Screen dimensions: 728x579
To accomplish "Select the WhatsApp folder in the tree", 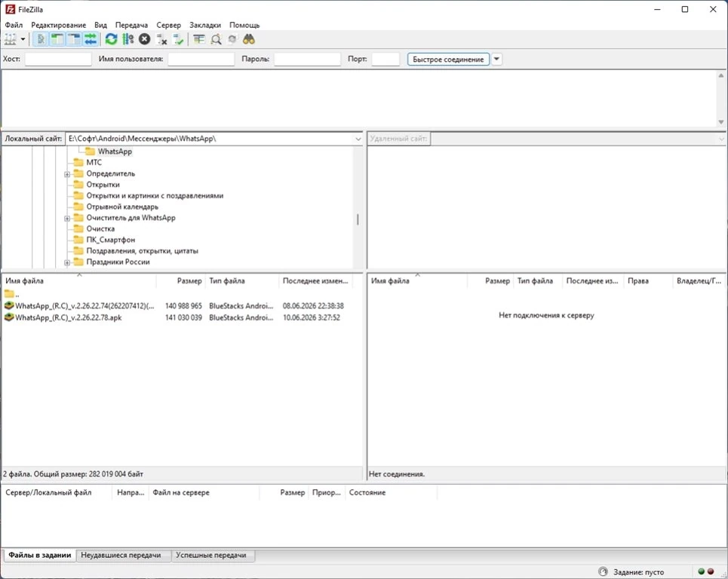I will 115,152.
